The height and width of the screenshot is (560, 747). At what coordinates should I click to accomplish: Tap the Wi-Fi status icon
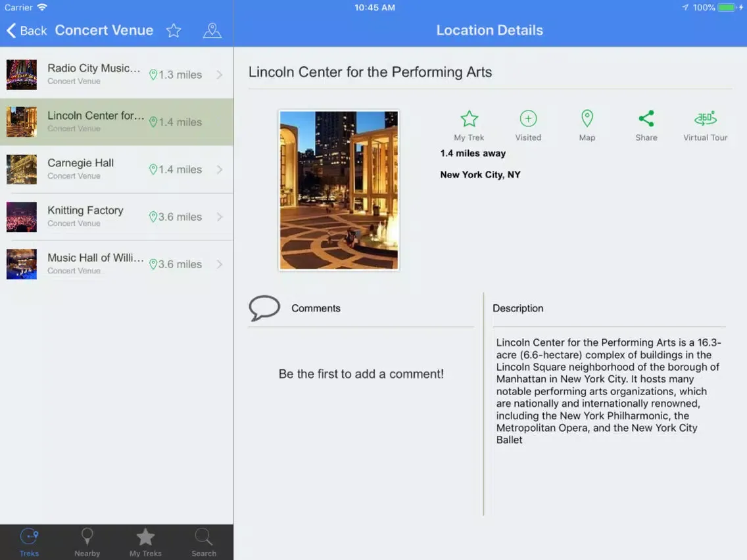tap(42, 7)
